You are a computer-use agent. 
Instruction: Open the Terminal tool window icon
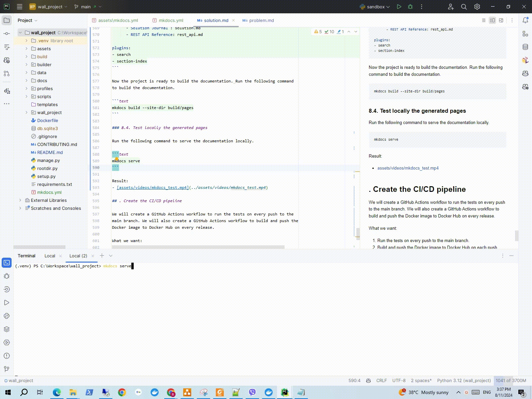tap(7, 263)
